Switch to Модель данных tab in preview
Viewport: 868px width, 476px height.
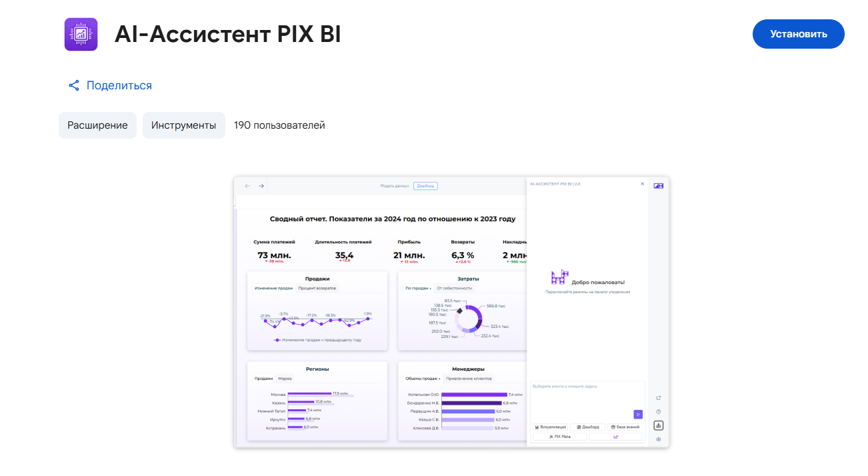(394, 186)
